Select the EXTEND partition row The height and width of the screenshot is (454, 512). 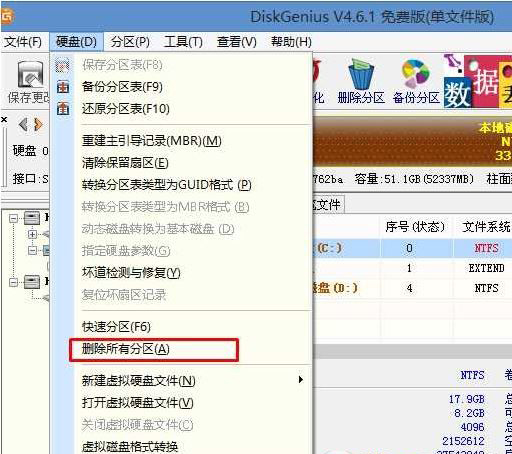[412, 268]
